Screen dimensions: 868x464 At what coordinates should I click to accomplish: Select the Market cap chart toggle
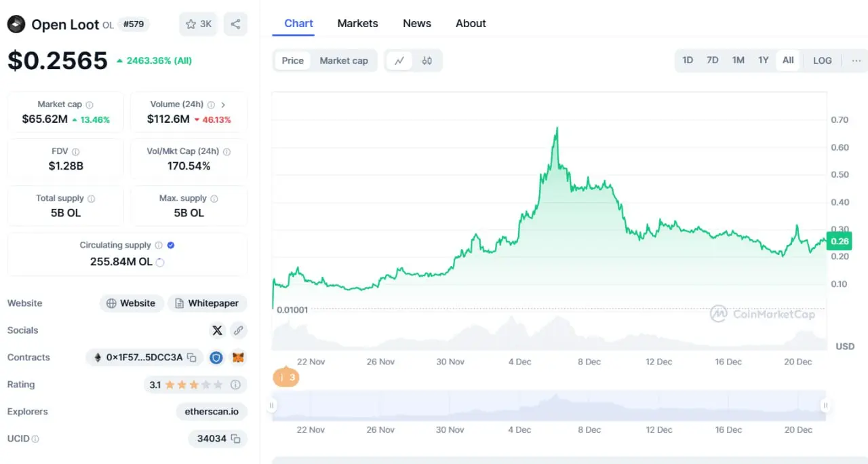[344, 60]
